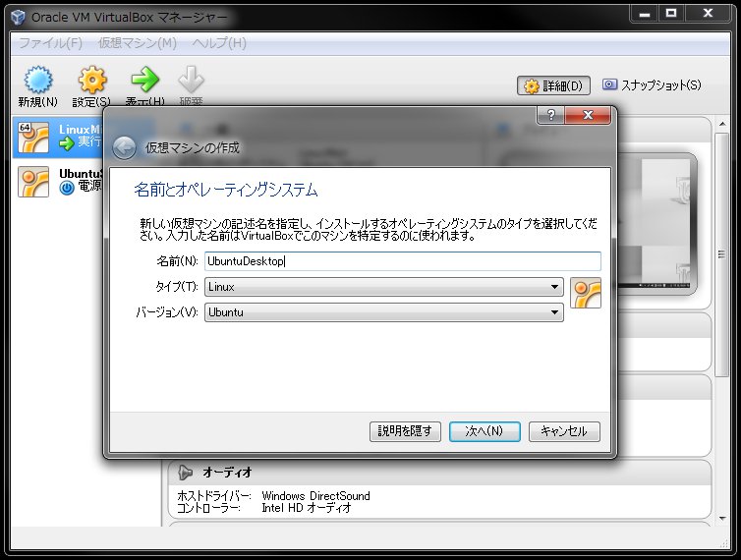Click the New (新規) virtual machine icon

point(38,80)
